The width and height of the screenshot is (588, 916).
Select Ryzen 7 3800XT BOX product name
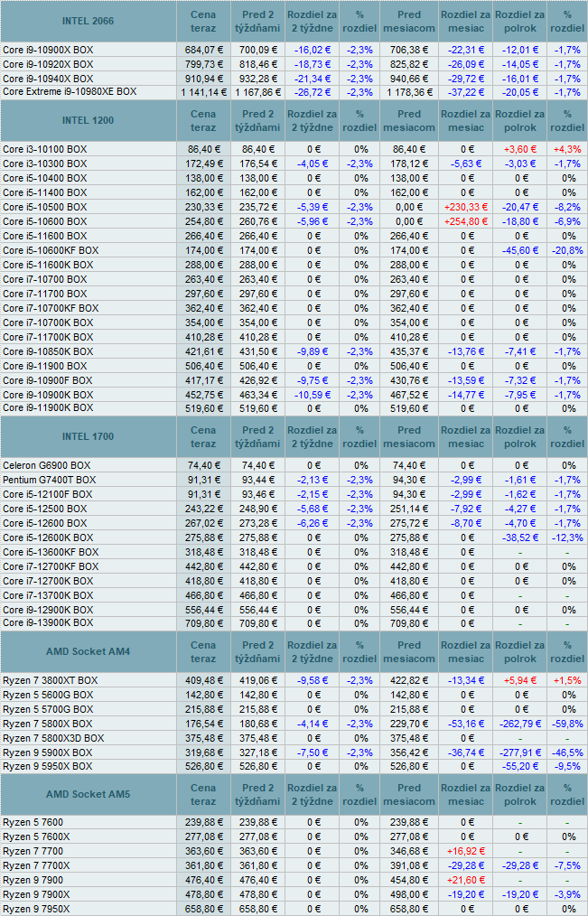51,680
